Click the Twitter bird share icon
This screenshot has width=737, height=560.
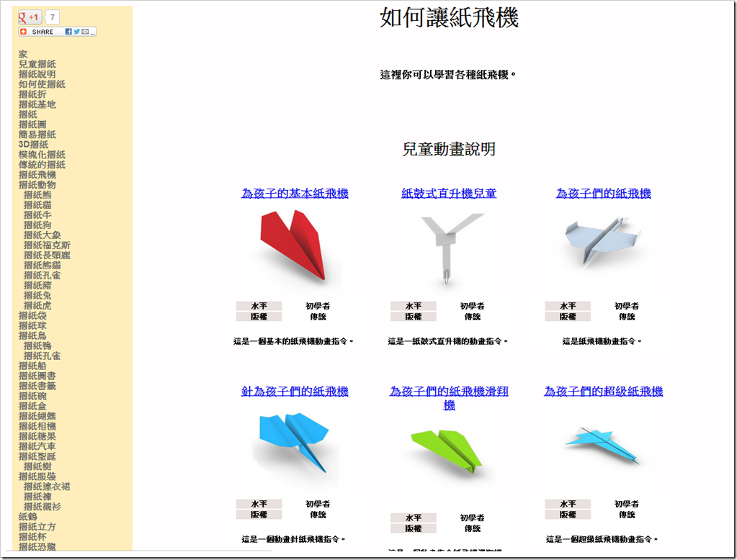(x=76, y=32)
